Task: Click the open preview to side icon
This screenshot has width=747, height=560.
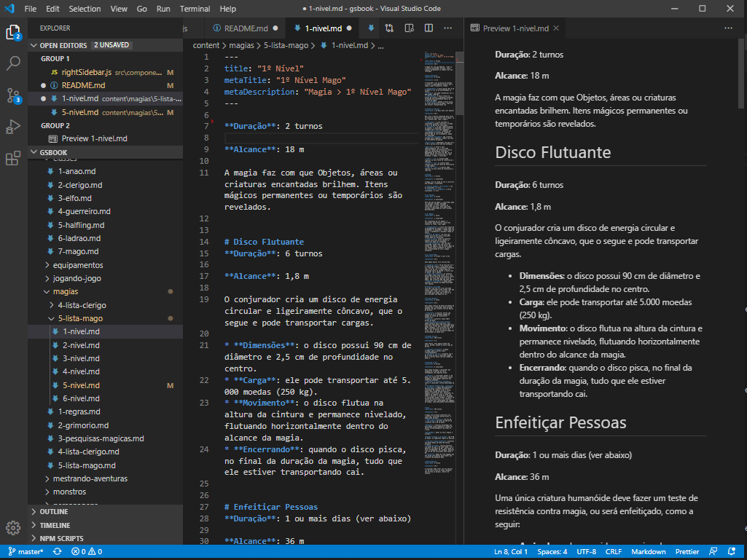Action: pyautogui.click(x=409, y=28)
